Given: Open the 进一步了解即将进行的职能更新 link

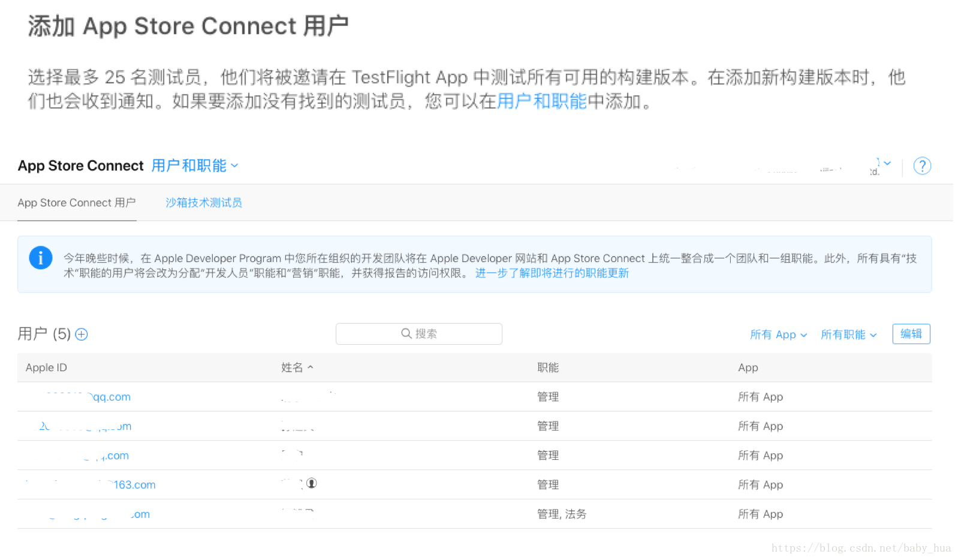Looking at the screenshot, I should tap(552, 273).
